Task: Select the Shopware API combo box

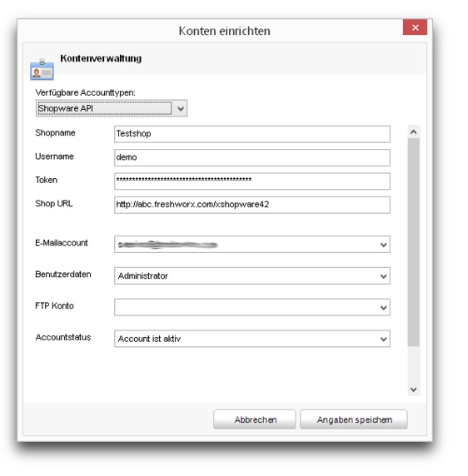Action: click(112, 108)
